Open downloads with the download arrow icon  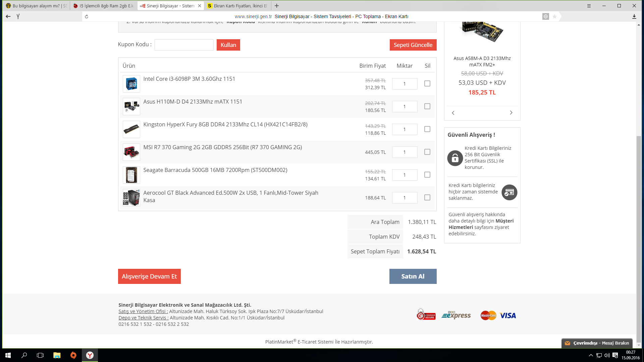634,16
